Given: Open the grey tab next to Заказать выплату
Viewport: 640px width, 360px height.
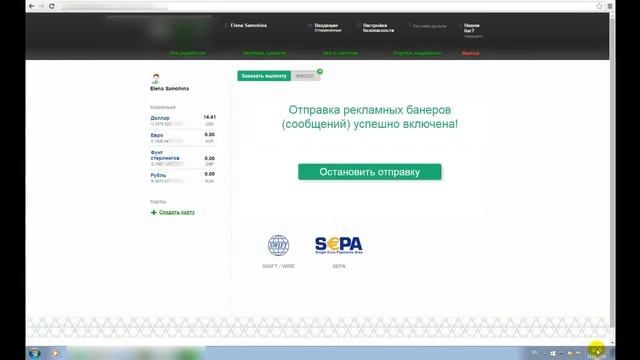Looking at the screenshot, I should pos(305,76).
